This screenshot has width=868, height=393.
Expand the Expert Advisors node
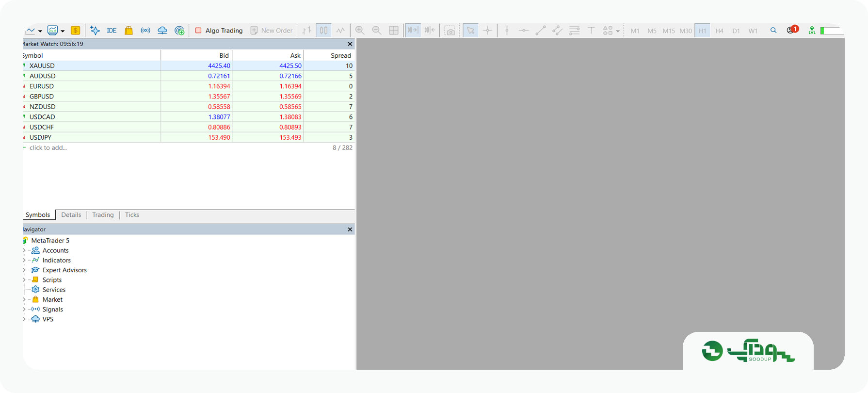click(x=24, y=270)
